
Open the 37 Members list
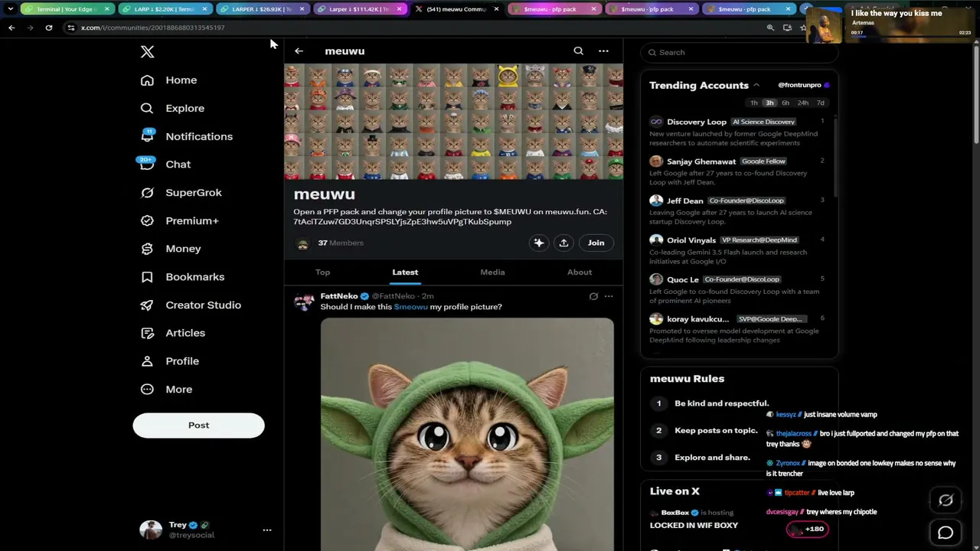pyautogui.click(x=341, y=243)
